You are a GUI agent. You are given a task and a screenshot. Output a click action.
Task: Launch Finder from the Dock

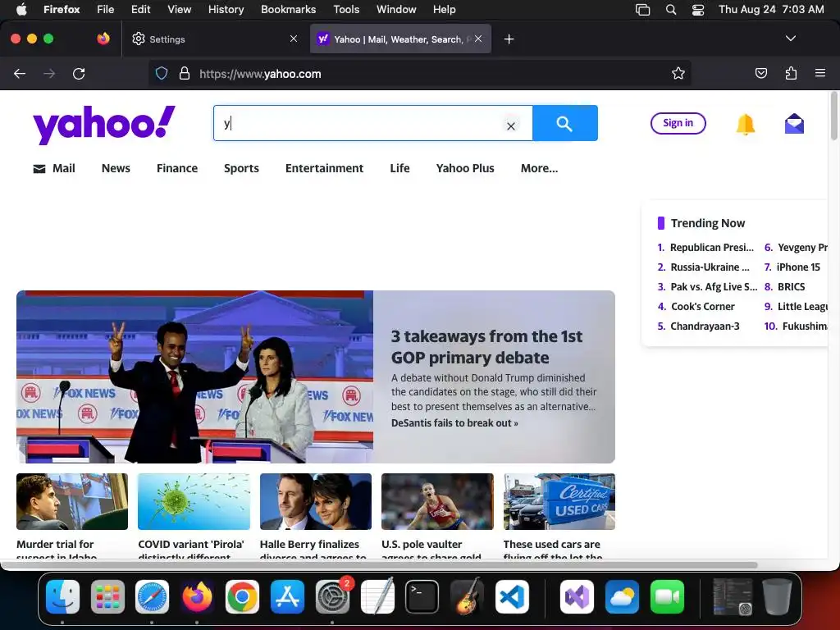(62, 597)
